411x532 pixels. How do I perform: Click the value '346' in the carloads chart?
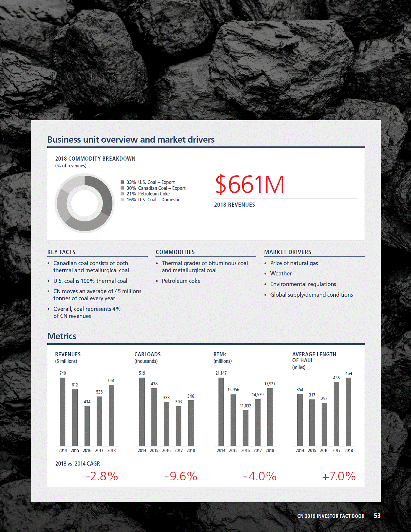coord(191,396)
